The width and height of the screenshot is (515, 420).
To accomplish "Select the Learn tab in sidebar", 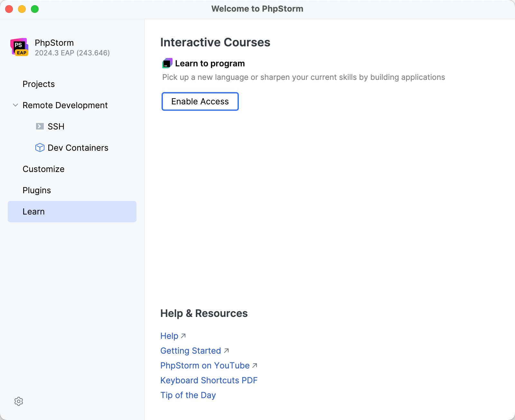I will pos(34,211).
